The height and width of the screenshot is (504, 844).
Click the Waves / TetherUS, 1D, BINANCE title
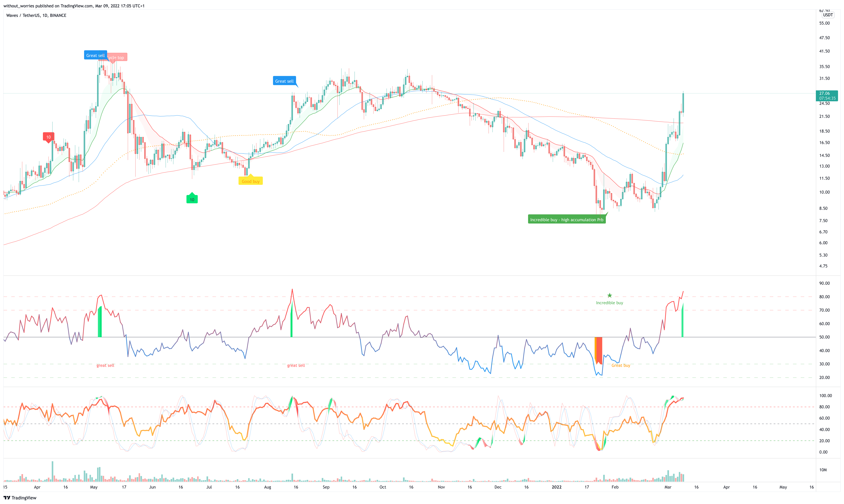click(36, 15)
